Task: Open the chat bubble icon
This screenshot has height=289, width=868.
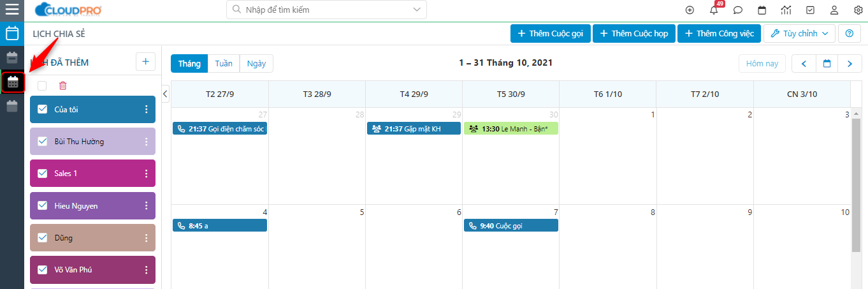Action: 738,10
